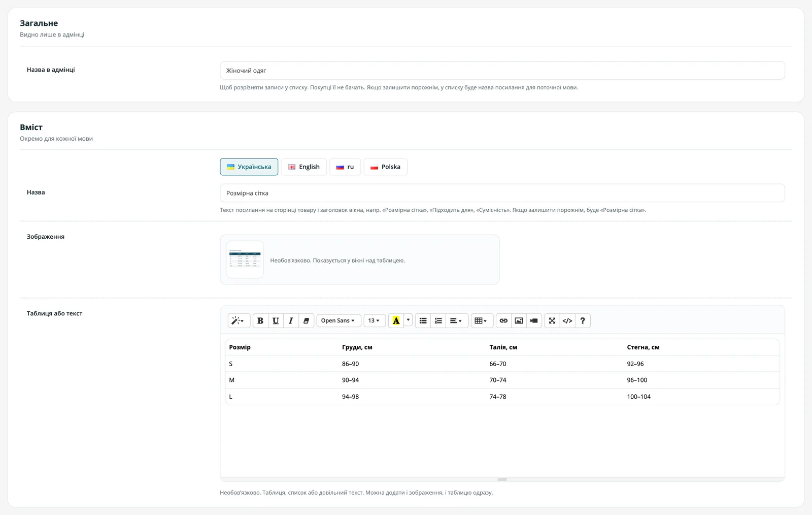Viewport: 812px width, 515px height.
Task: Insert an unordered bullet list
Action: [x=423, y=320]
